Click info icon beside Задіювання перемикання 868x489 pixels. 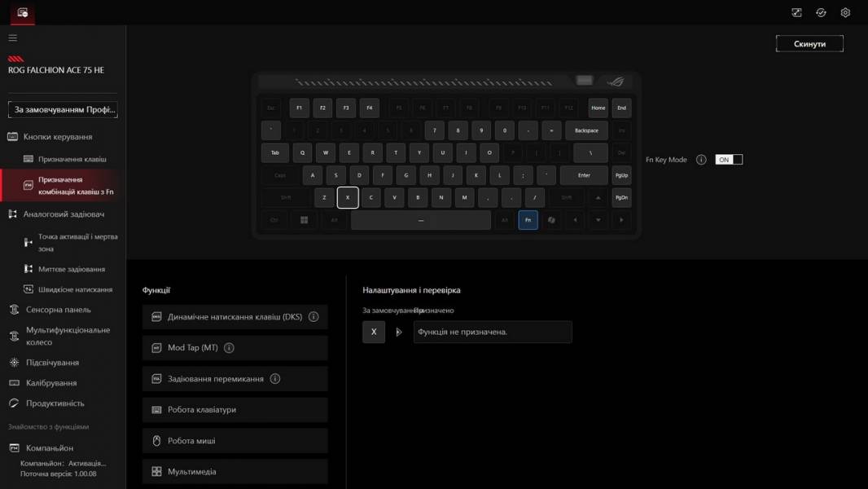coord(275,379)
